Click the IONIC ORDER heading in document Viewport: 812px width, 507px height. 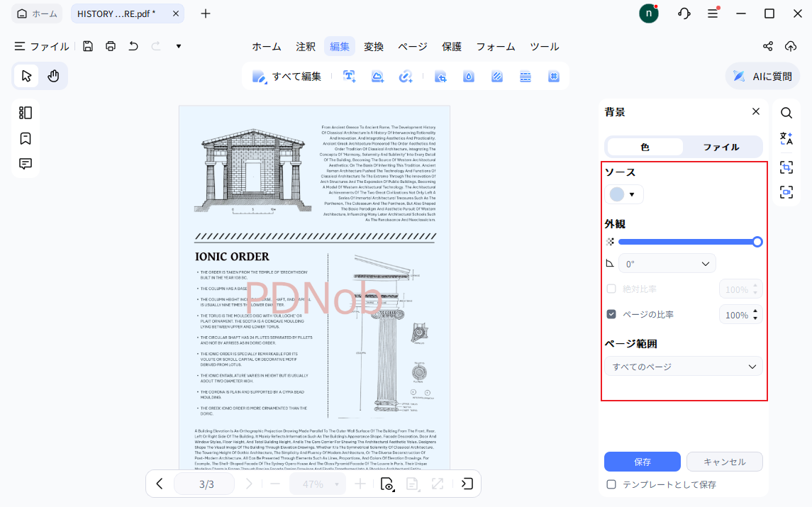click(x=232, y=257)
